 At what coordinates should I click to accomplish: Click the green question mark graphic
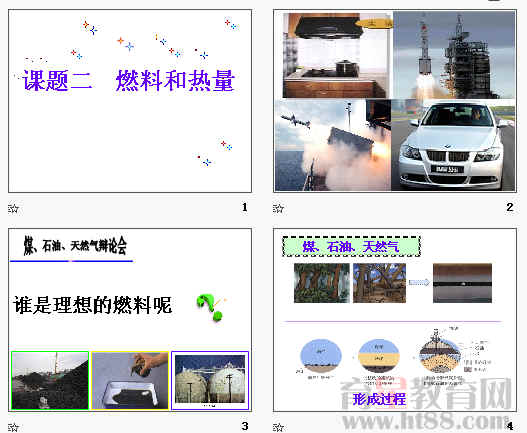pyautogui.click(x=210, y=307)
